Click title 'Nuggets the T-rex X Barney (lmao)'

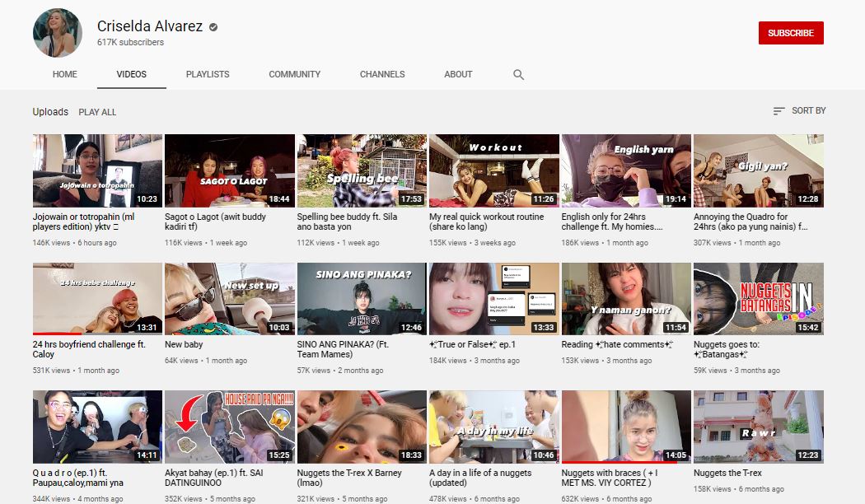(349, 478)
